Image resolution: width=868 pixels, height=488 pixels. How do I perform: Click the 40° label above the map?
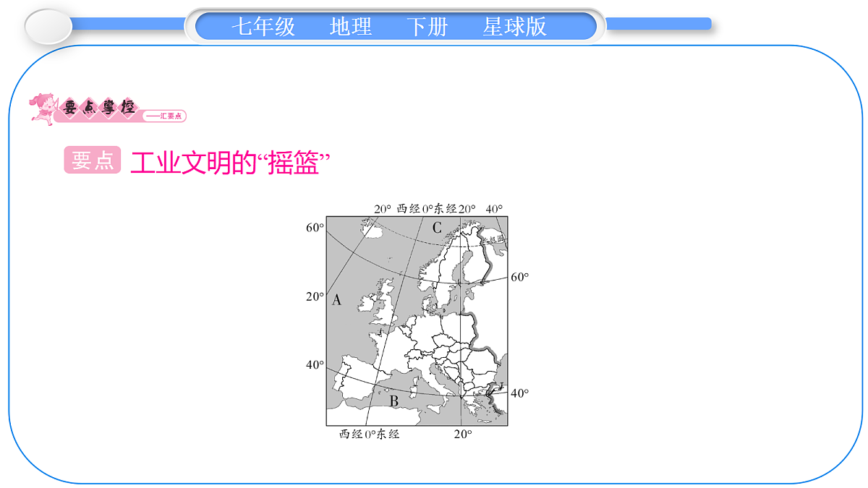pyautogui.click(x=494, y=209)
